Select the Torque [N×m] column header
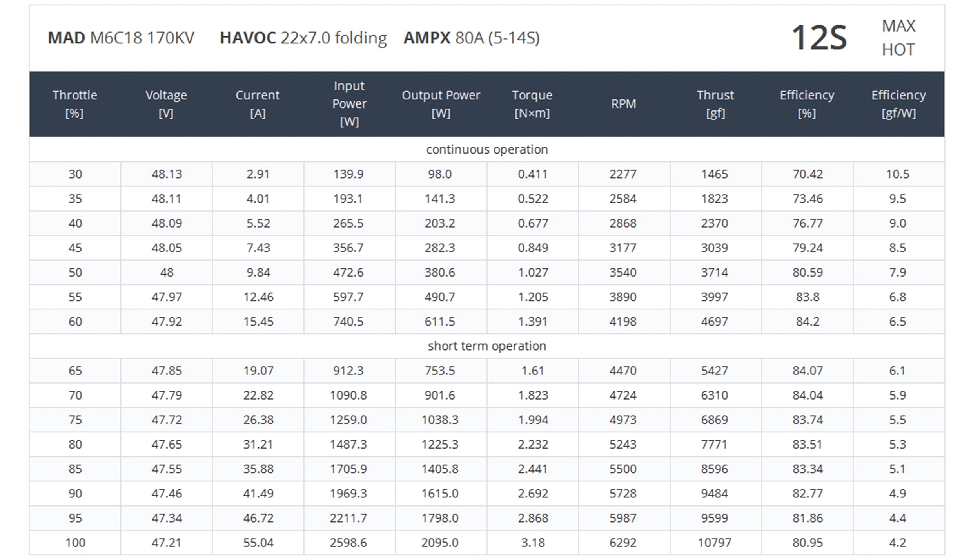This screenshot has height=559, width=980. pyautogui.click(x=532, y=104)
